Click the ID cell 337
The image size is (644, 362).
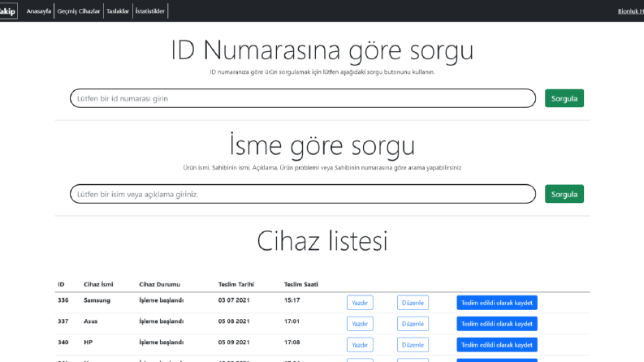click(63, 321)
